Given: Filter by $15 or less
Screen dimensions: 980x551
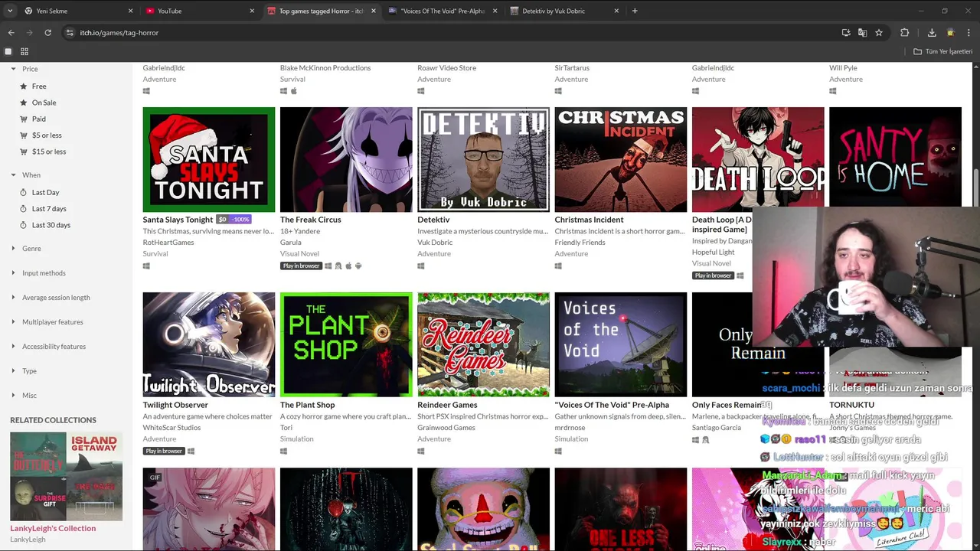Looking at the screenshot, I should click(x=49, y=152).
